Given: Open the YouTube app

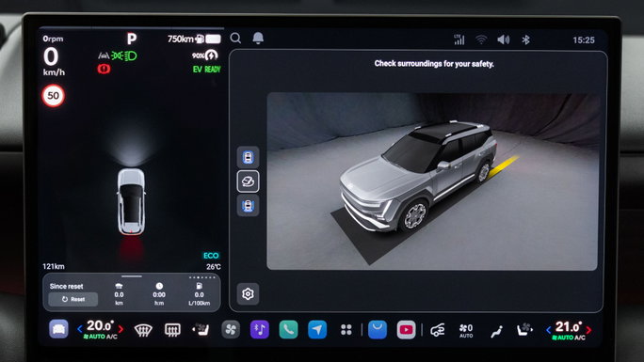Looking at the screenshot, I should click(x=406, y=330).
